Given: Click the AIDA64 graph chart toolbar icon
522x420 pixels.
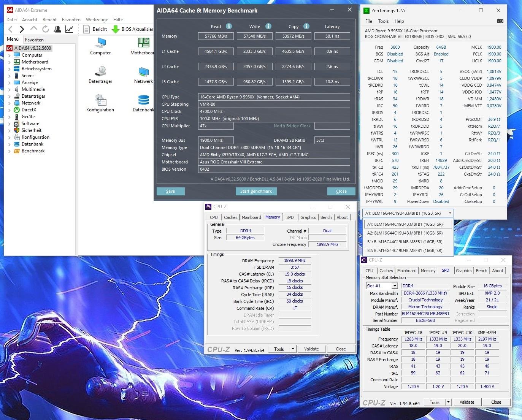Looking at the screenshot, I should (x=69, y=29).
